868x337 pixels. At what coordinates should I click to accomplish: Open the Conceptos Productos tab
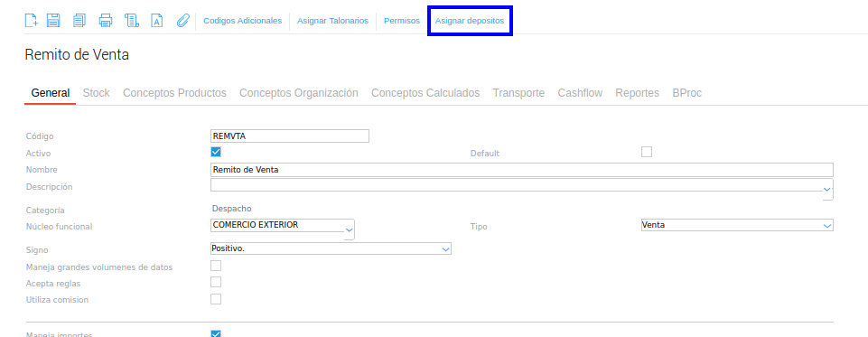(174, 93)
